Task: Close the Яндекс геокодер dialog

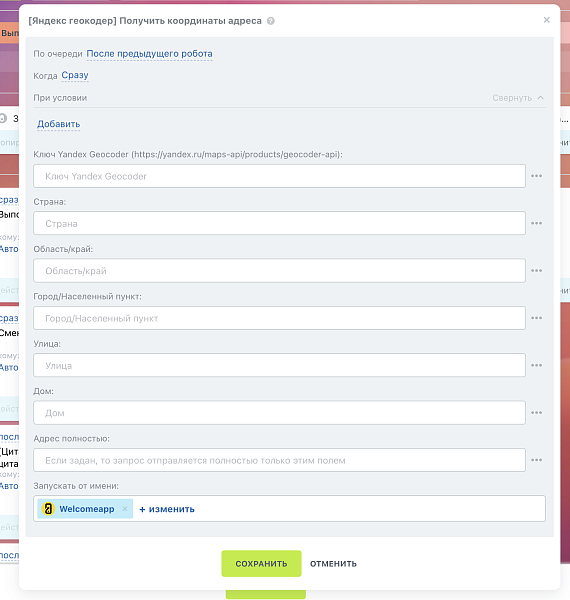Action: [x=547, y=20]
